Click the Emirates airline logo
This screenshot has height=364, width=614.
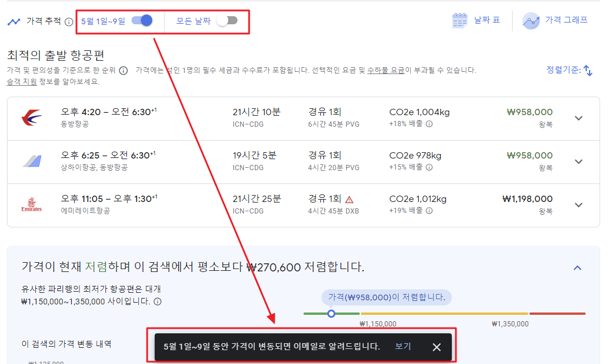32,205
